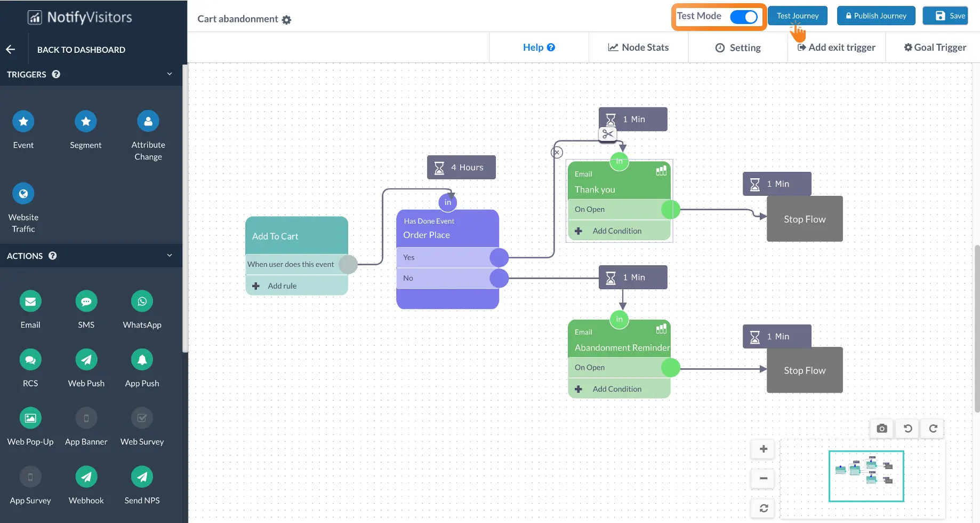Turn off the Test Mode toggle
Image resolution: width=980 pixels, height=523 pixels.
[x=743, y=17]
